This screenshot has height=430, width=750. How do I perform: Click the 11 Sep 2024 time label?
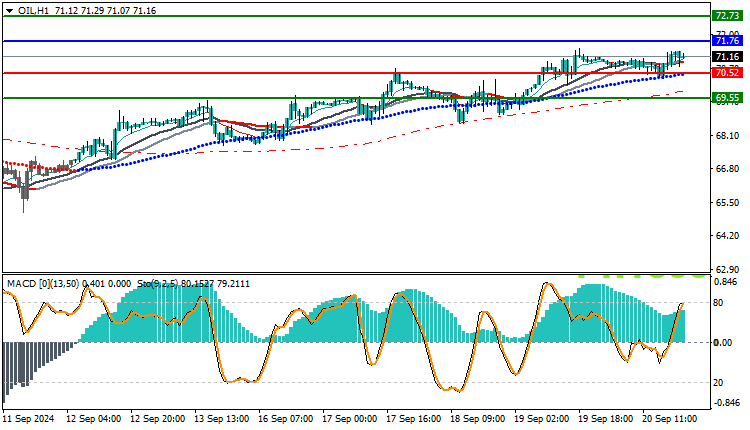pos(29,419)
